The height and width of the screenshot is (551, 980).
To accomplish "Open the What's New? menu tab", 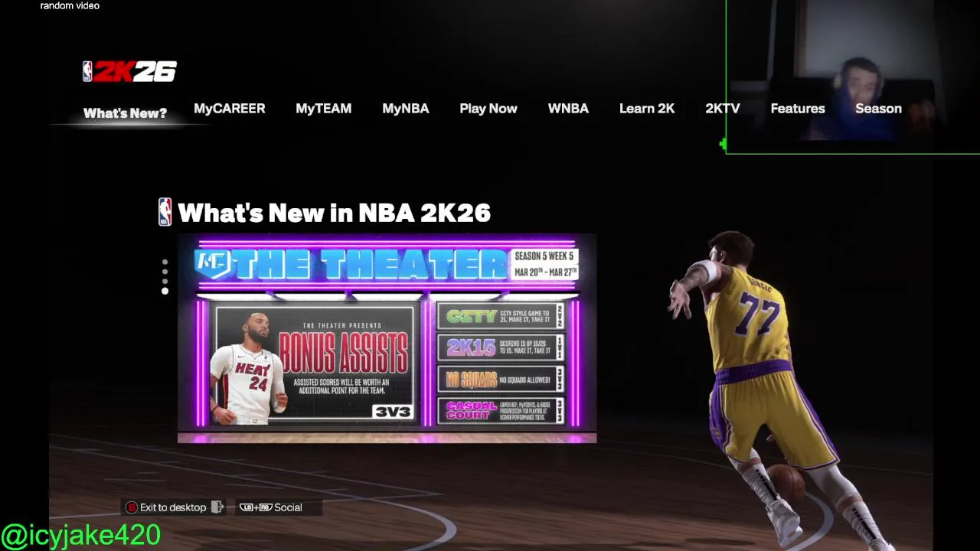I will pyautogui.click(x=125, y=113).
